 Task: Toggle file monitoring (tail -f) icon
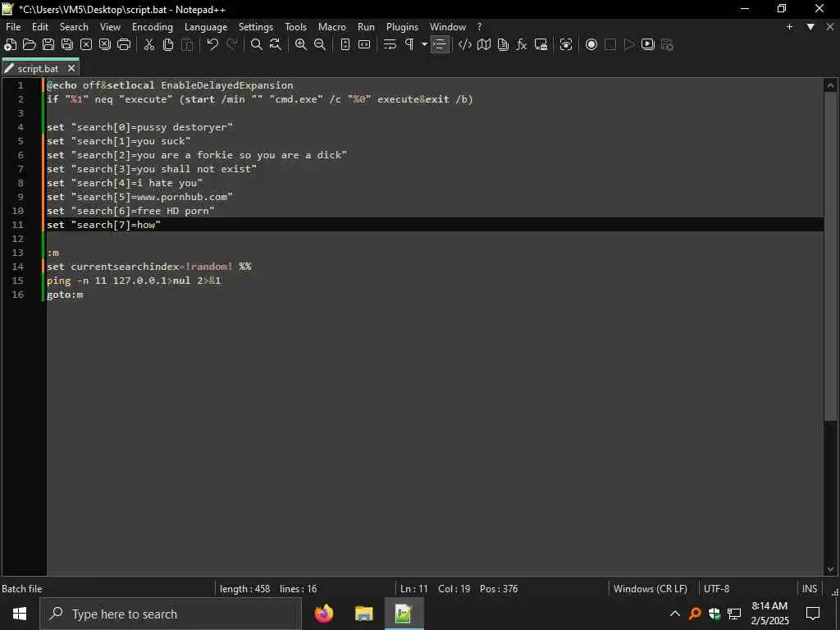(x=566, y=44)
